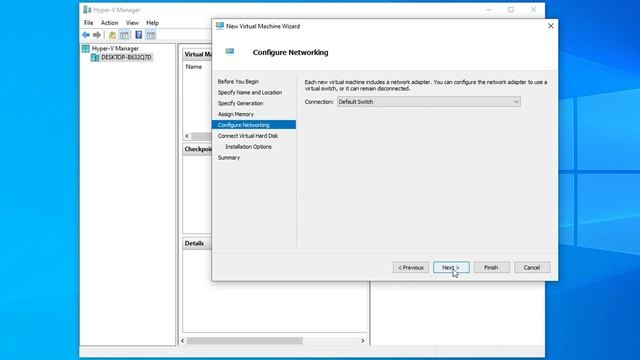Go to Installation Options step
The width and height of the screenshot is (640, 360).
(x=248, y=147)
